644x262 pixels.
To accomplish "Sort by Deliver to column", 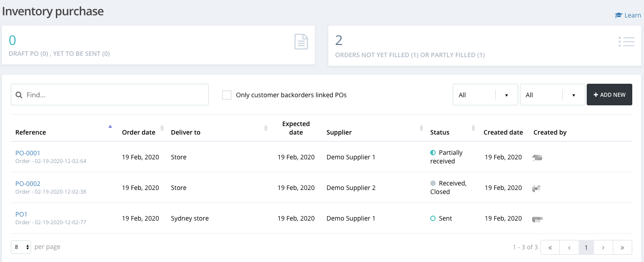I will 266,128.
